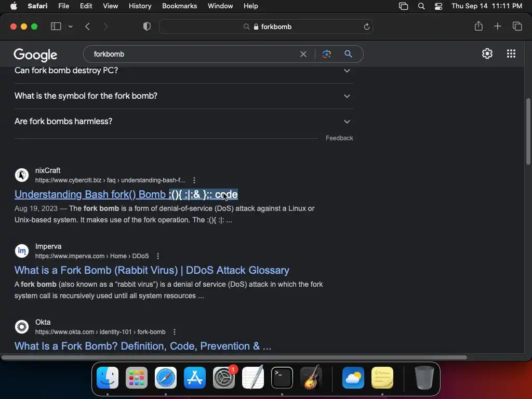This screenshot has width=532, height=399.
Task: Click the date and time in menu bar
Action: (486, 6)
